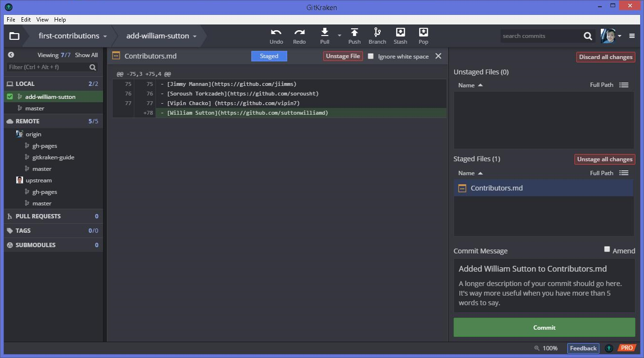Toggle Staged Files list view icon
The width and height of the screenshot is (644, 358).
tap(624, 173)
